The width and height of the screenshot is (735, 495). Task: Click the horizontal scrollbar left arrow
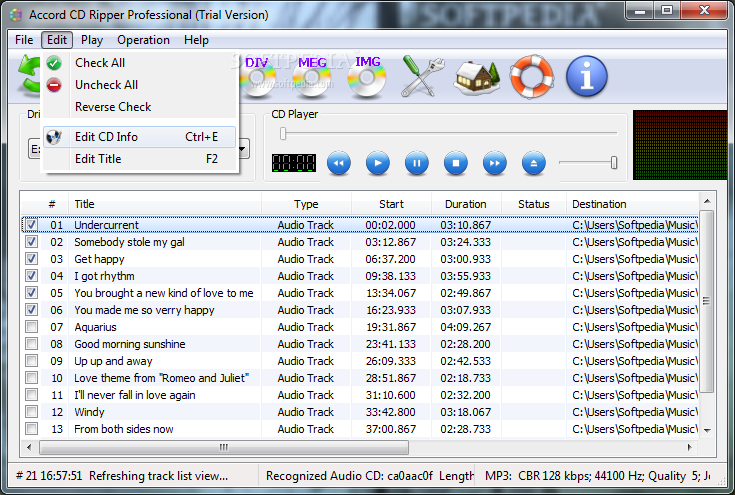tap(29, 447)
